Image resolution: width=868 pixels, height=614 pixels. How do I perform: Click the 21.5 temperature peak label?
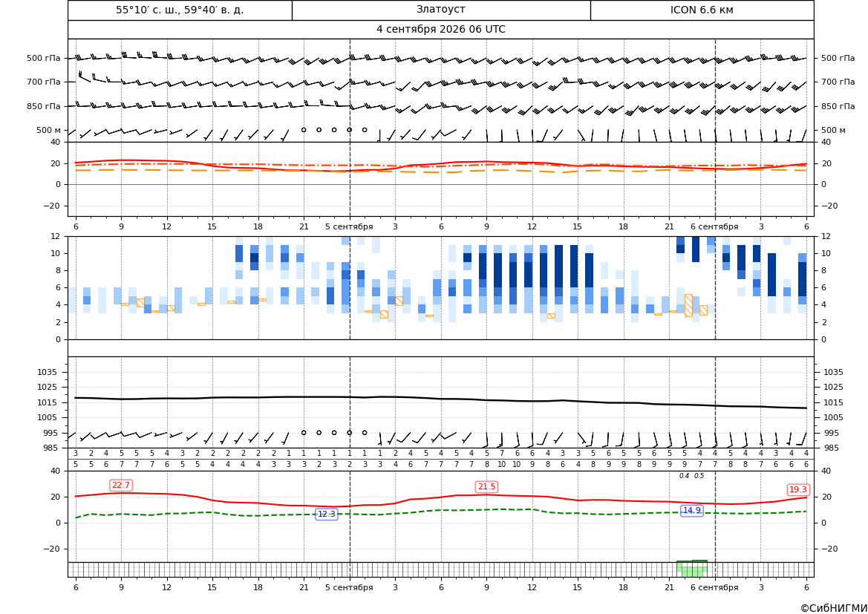[x=486, y=486]
